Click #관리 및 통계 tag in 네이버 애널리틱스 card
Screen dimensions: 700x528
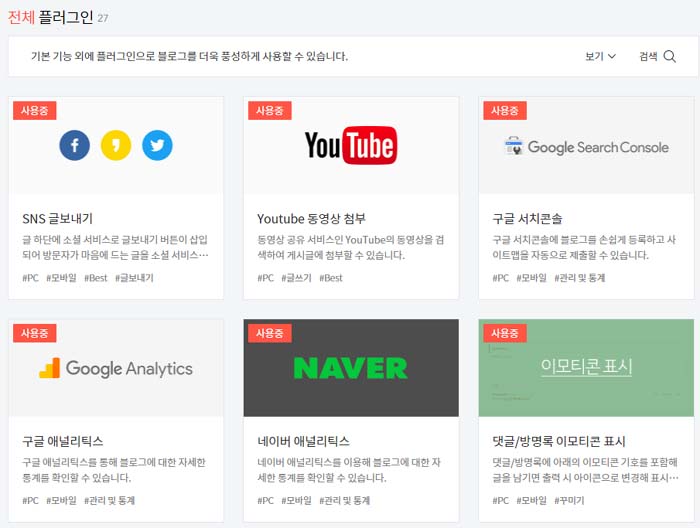click(345, 500)
